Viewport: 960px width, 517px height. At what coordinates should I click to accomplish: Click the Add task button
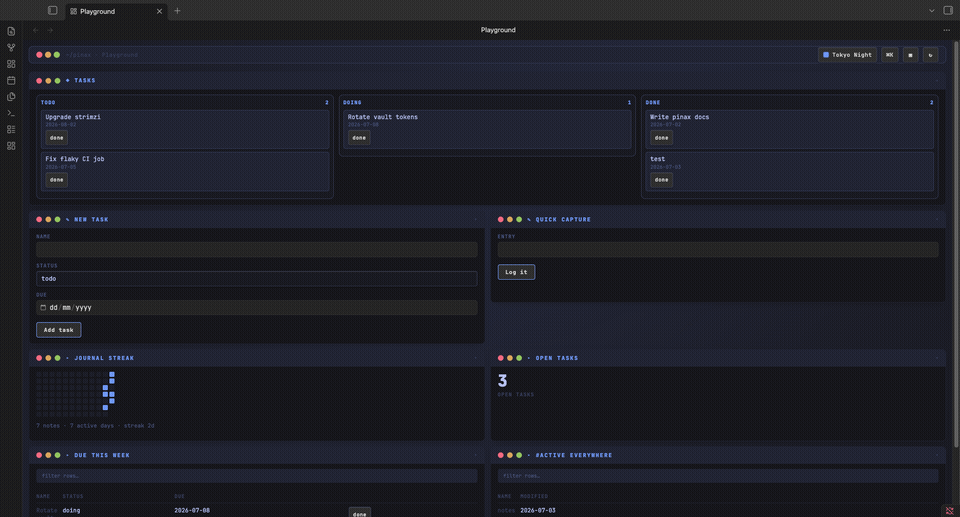pos(58,330)
